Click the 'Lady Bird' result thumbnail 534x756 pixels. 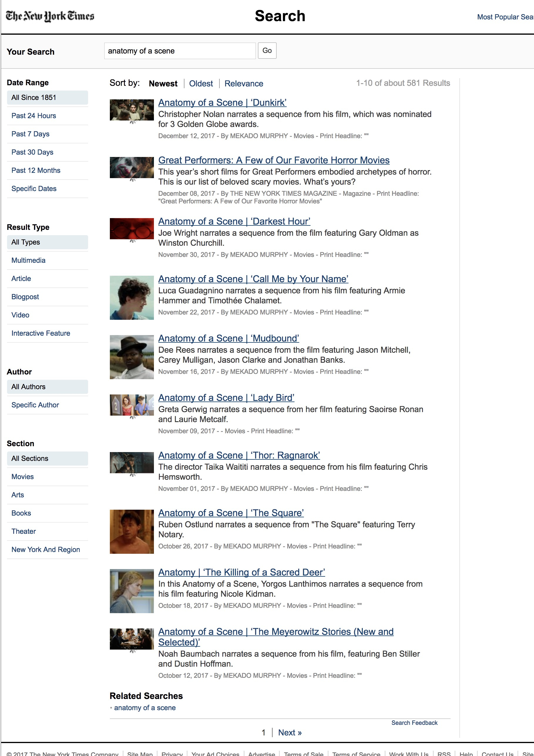(132, 405)
